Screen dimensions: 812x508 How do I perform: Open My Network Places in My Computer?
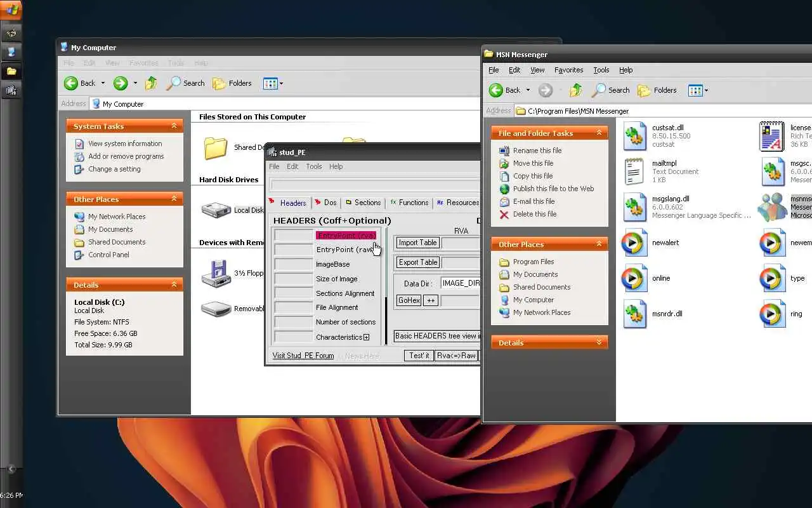pyautogui.click(x=117, y=217)
